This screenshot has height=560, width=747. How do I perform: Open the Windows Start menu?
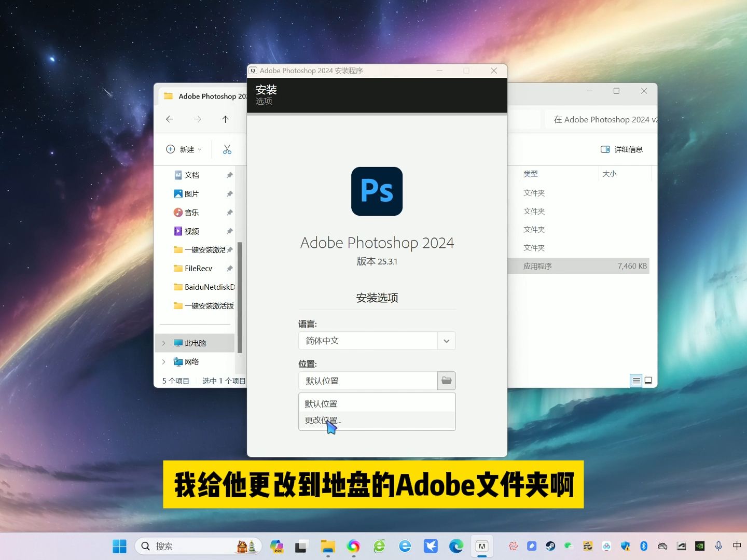(x=120, y=546)
